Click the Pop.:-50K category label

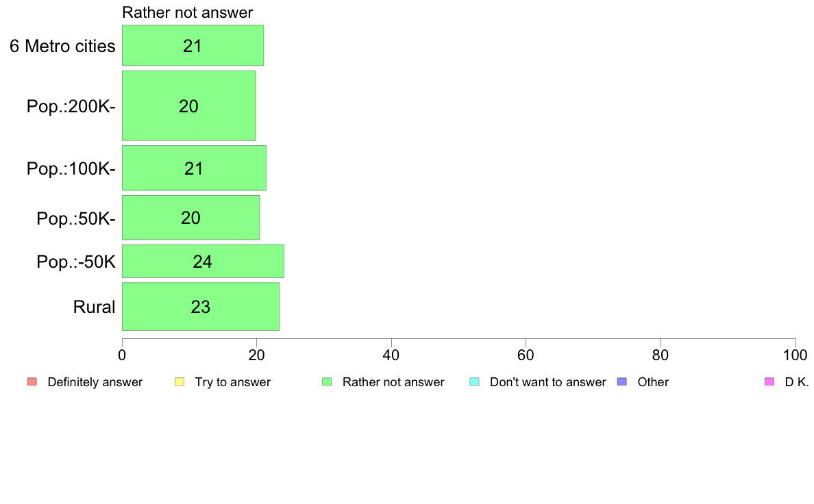(x=76, y=262)
